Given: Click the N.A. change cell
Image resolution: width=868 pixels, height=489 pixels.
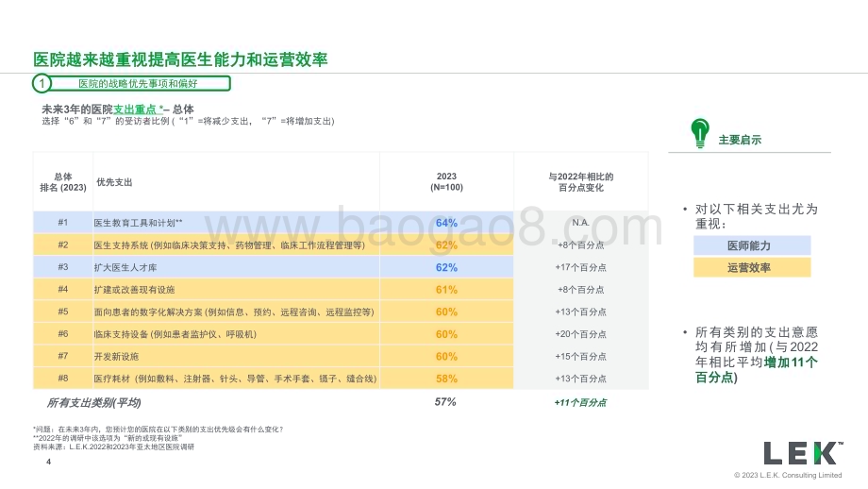Looking at the screenshot, I should point(580,223).
